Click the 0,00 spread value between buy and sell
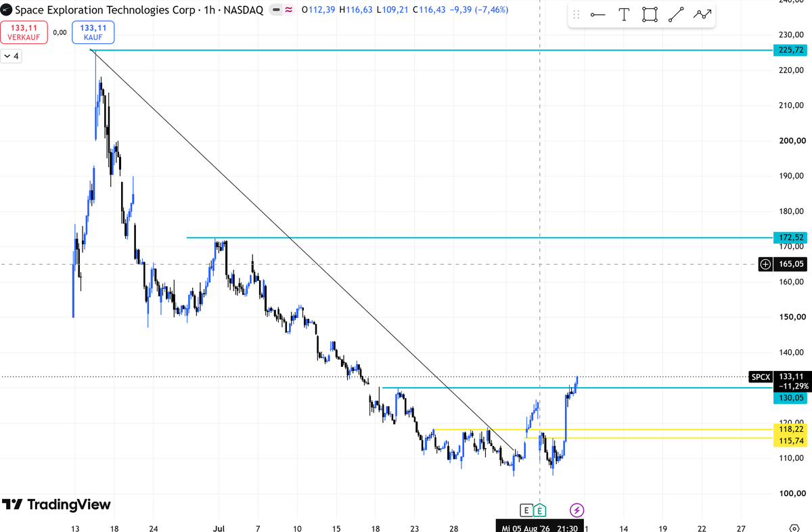The image size is (812, 532). [x=59, y=32]
